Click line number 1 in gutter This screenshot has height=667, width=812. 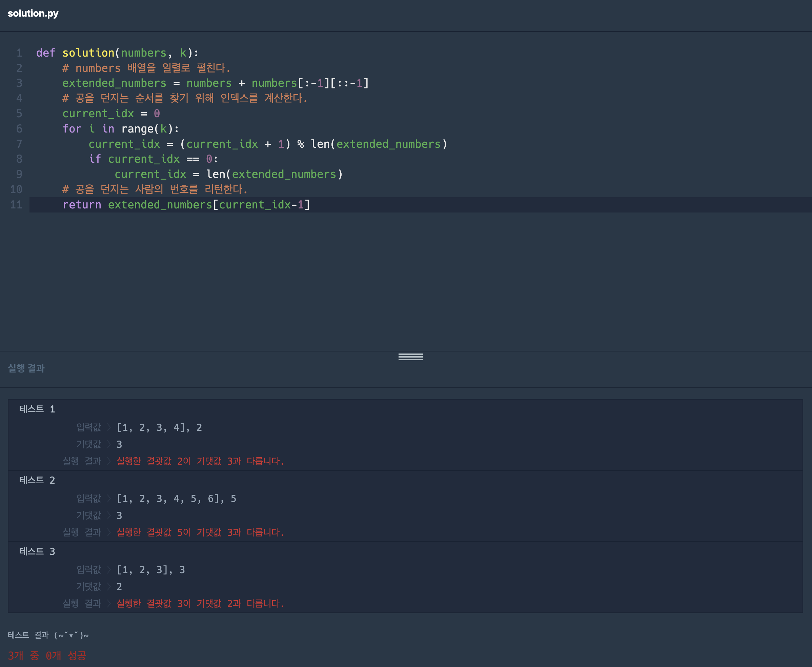(19, 53)
